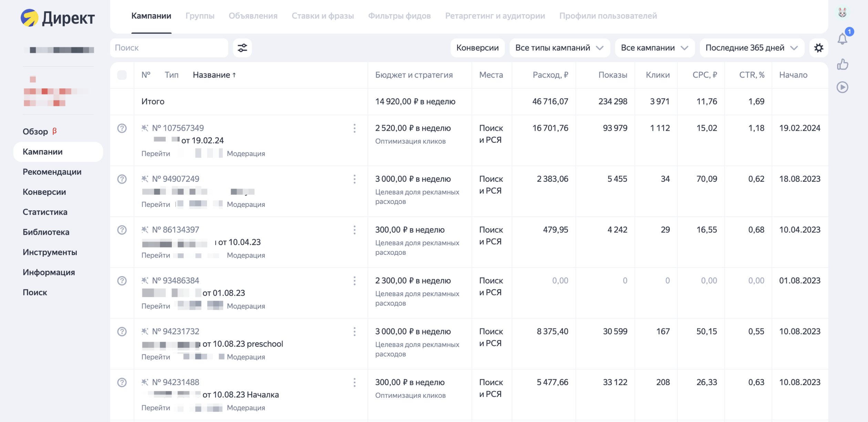The image size is (868, 422).
Task: Open the Последние 365 дней period dropdown
Action: tap(752, 48)
